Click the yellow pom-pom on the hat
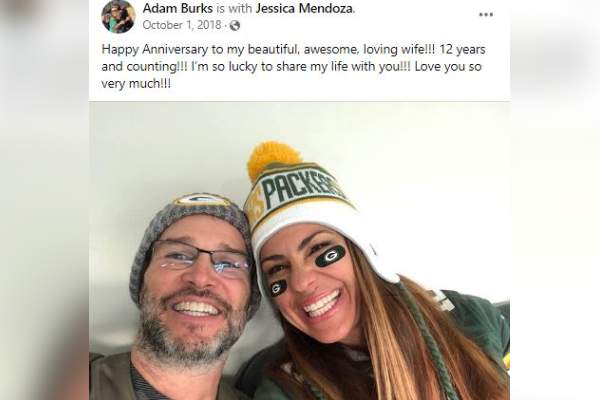 coord(272,158)
